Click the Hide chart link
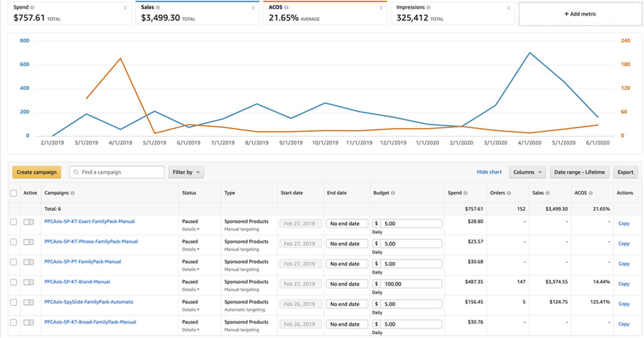The image size is (644, 338). coord(489,172)
